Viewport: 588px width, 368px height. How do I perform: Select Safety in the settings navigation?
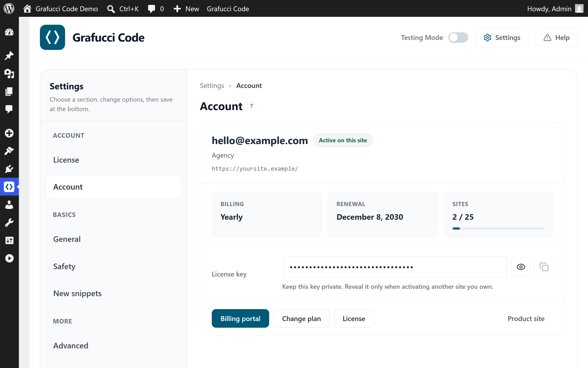[x=113, y=266]
